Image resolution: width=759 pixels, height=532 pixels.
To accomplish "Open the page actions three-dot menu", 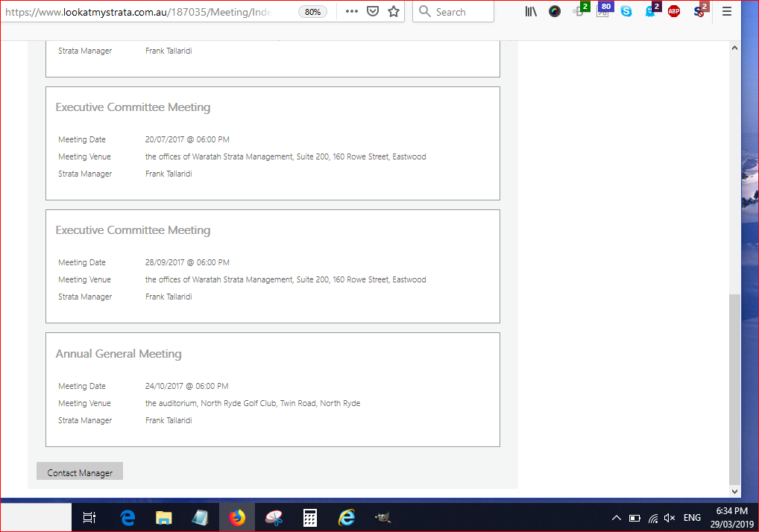I will 352,12.
